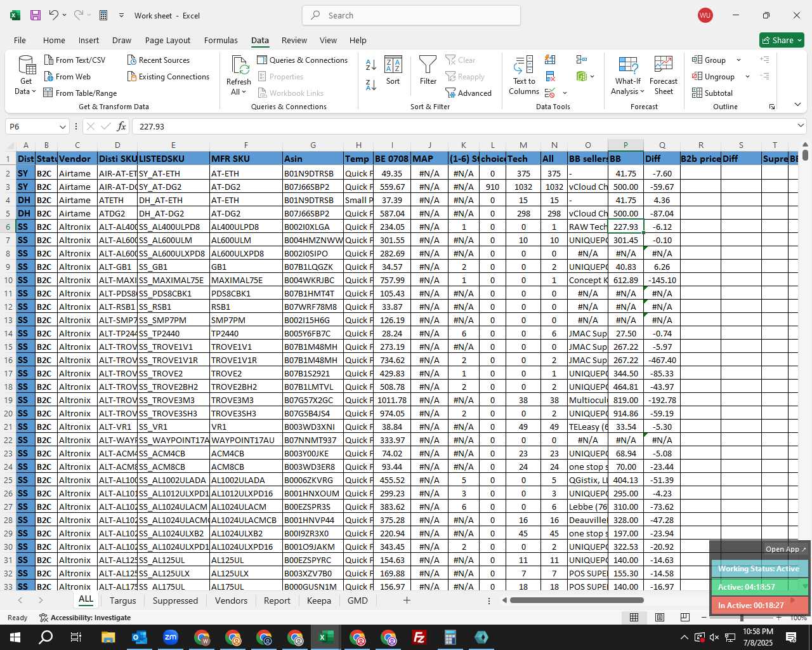This screenshot has height=650, width=812.
Task: Click the zoom slider handle
Action: [741, 618]
